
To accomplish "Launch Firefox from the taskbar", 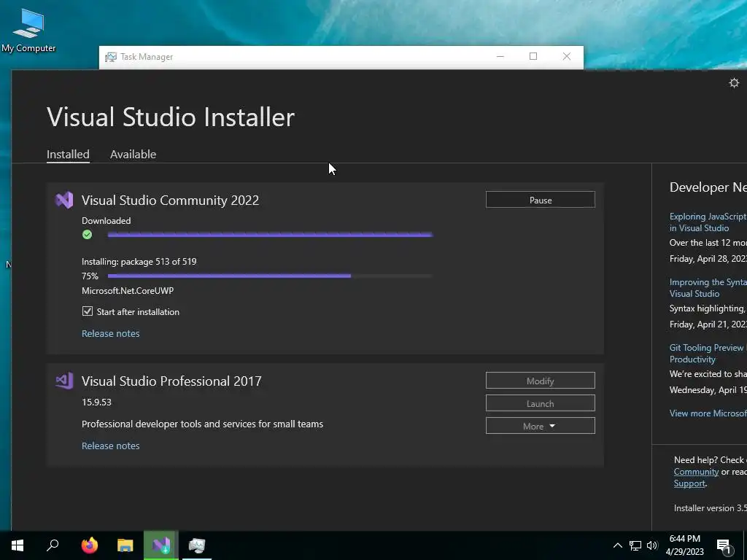I will (89, 545).
